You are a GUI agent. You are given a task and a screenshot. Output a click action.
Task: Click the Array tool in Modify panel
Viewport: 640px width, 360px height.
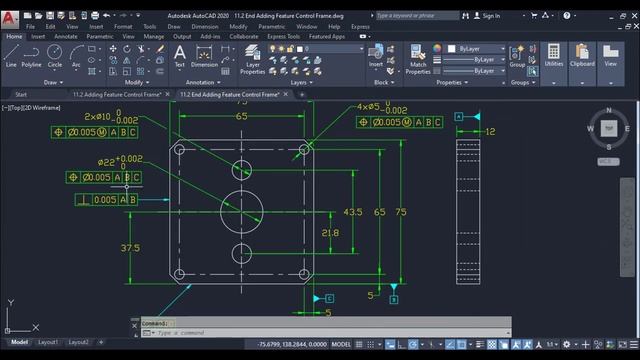[141, 71]
